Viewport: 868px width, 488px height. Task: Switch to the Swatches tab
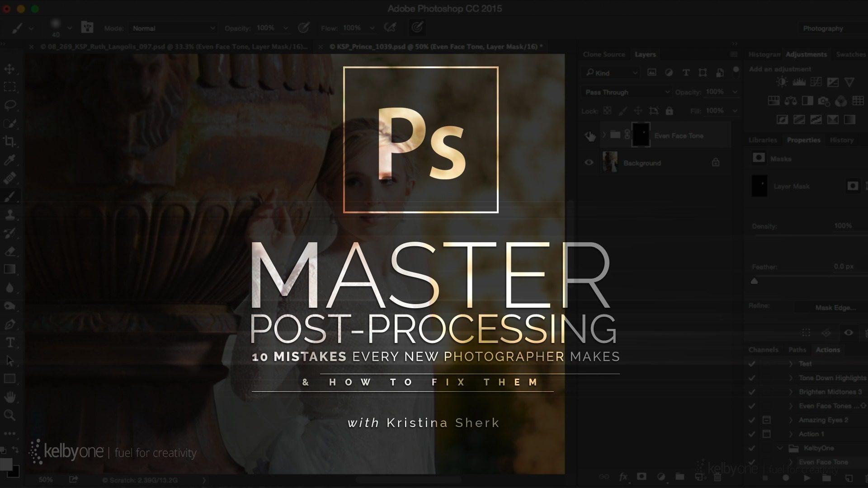(x=851, y=54)
